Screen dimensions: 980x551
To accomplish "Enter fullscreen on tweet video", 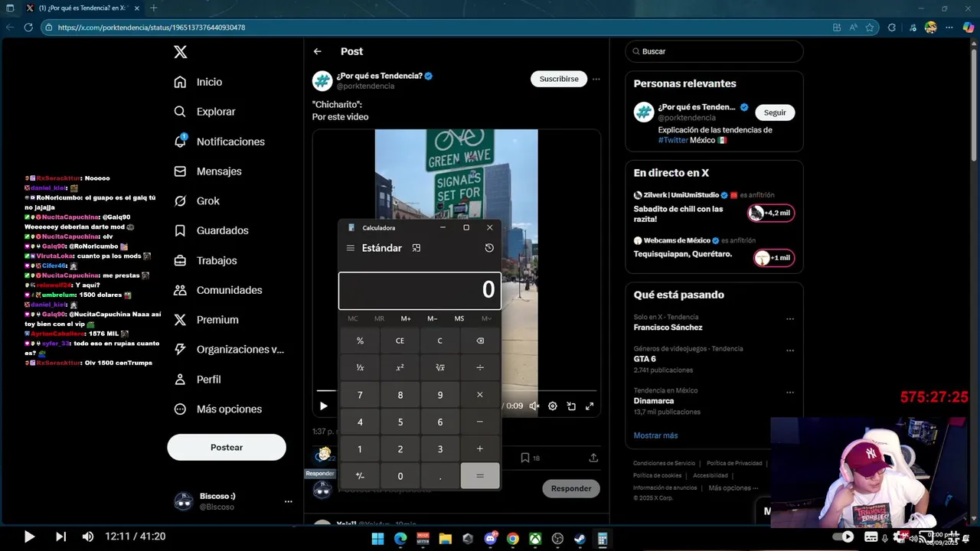I will (x=590, y=406).
